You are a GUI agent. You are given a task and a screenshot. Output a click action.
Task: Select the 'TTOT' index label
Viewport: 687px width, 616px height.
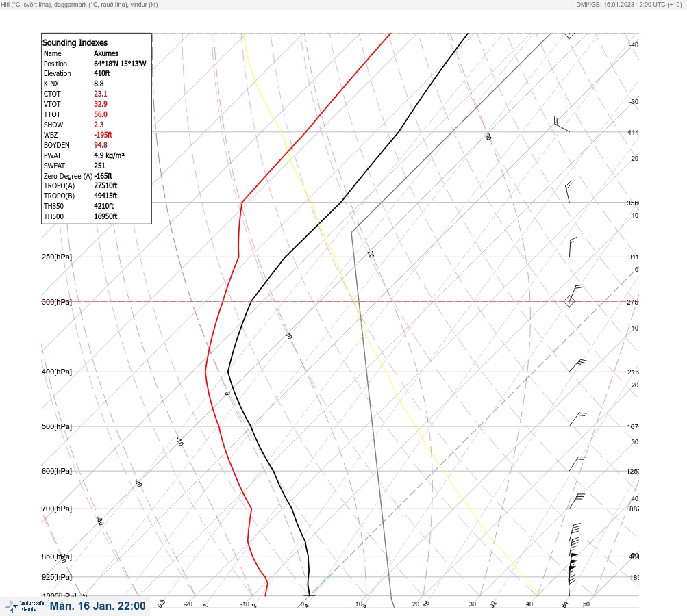click(51, 114)
